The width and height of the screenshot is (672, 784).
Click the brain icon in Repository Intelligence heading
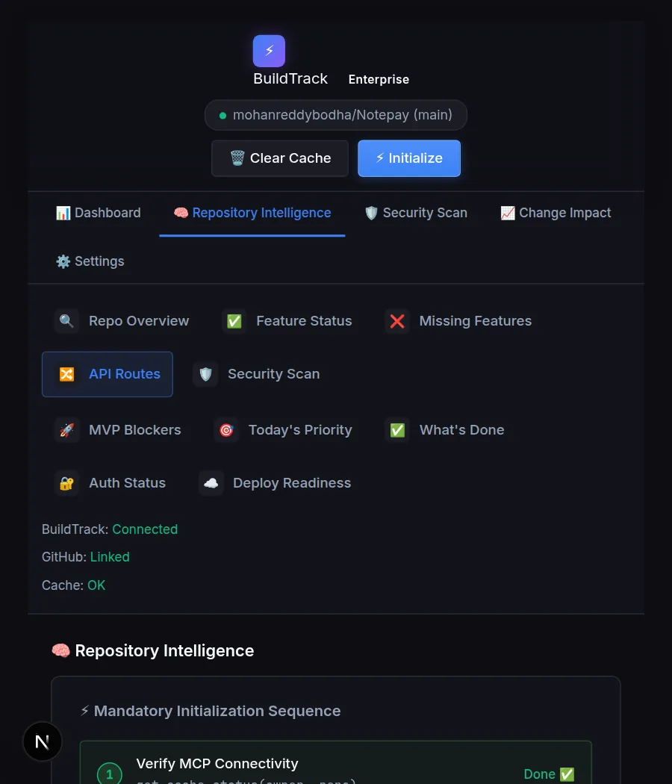[61, 650]
